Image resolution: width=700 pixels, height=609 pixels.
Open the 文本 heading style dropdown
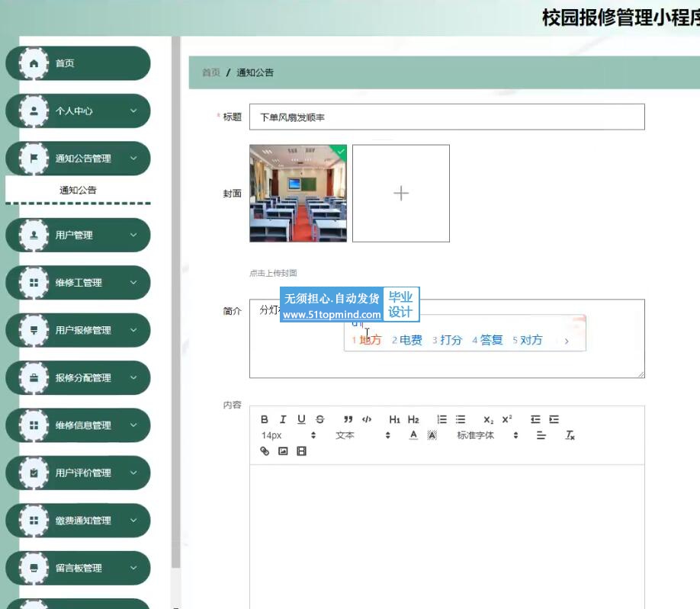(363, 435)
